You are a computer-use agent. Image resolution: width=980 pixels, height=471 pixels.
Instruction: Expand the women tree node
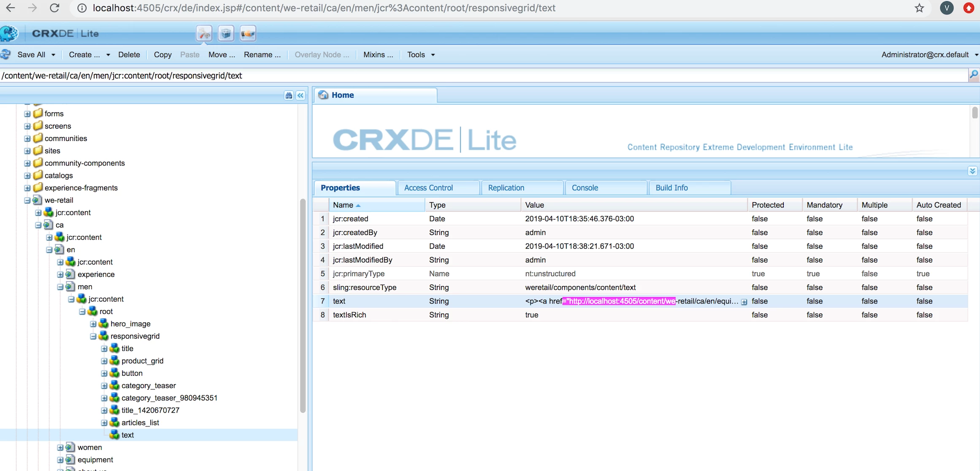click(60, 447)
